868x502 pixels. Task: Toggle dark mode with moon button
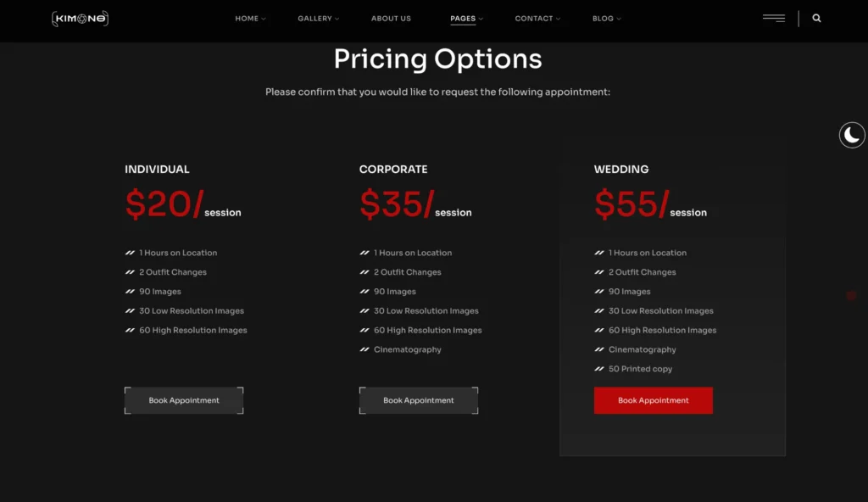click(x=852, y=135)
